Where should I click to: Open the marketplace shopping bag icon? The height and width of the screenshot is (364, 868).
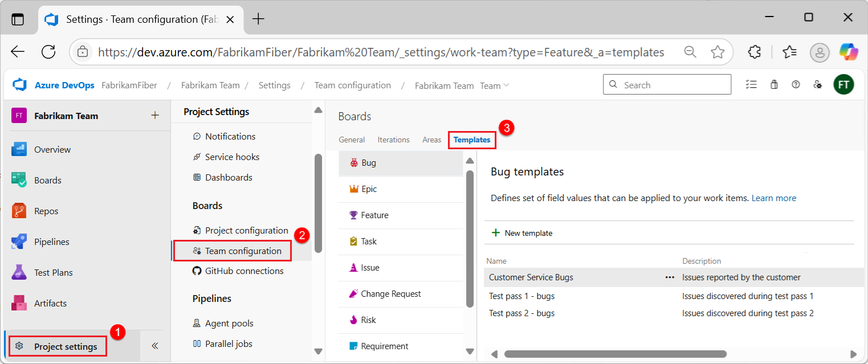(x=774, y=85)
